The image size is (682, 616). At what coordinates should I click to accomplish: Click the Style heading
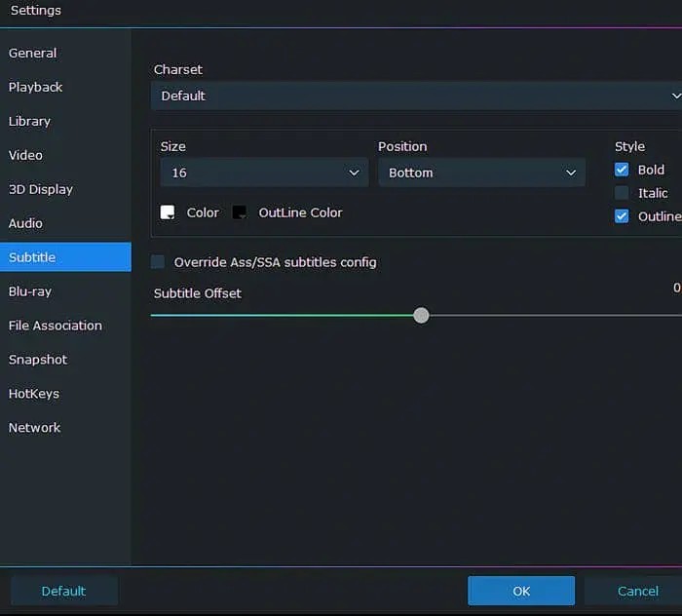(x=629, y=146)
